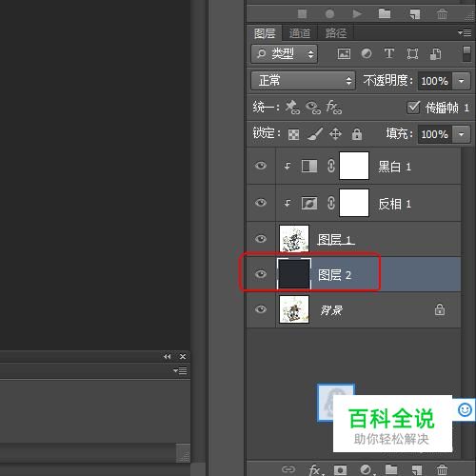This screenshot has width=476, height=476.
Task: Open the 正常 blend mode dropdown
Action: pos(303,80)
